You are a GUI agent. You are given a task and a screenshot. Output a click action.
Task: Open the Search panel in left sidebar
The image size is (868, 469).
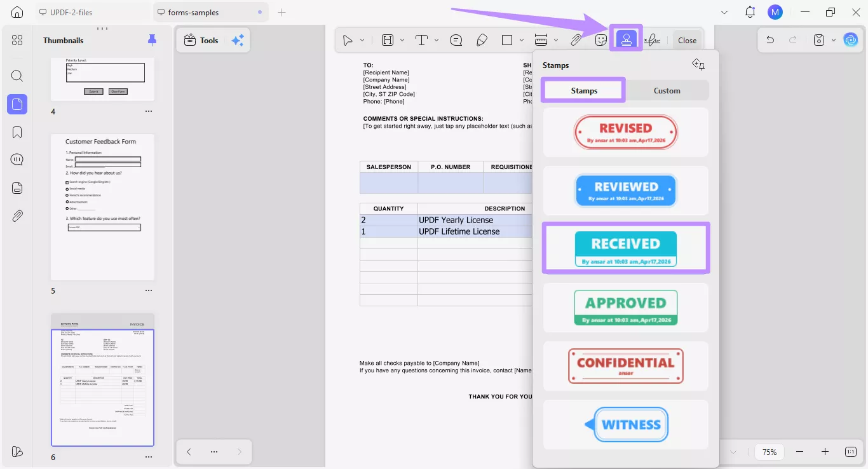[17, 76]
